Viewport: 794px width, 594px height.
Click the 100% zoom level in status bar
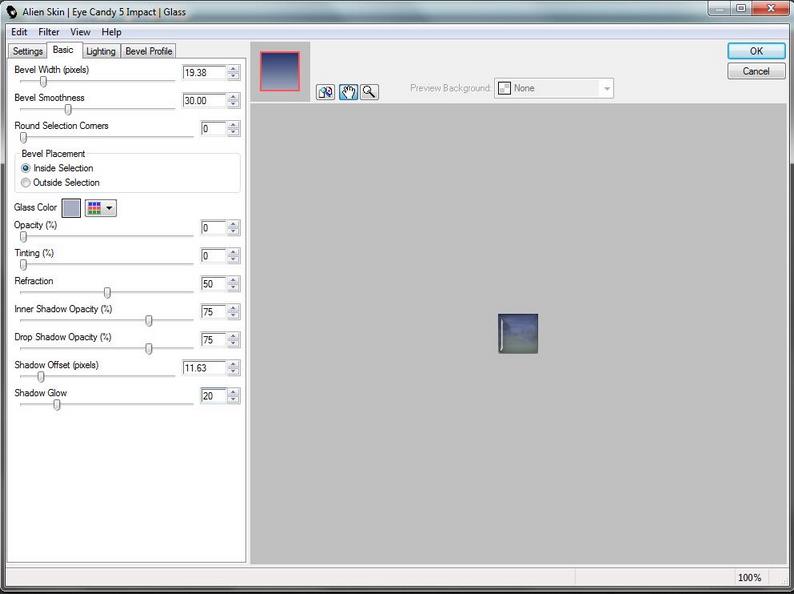(x=749, y=577)
